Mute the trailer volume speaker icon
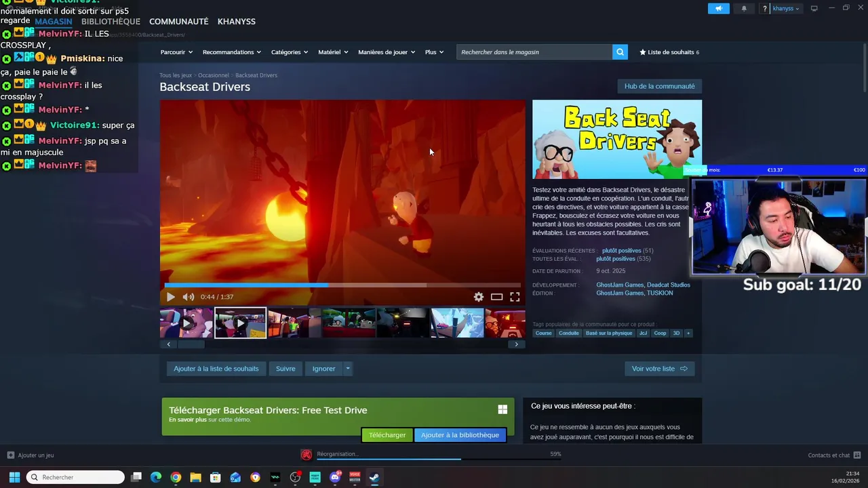Viewport: 868px width, 488px height. pos(189,297)
